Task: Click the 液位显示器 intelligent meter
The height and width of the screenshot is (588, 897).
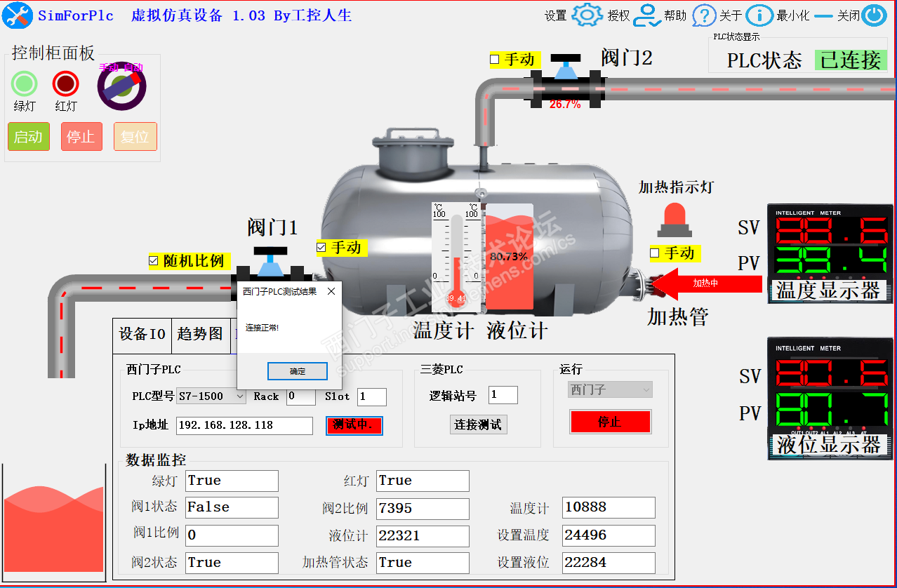Action: pos(830,399)
